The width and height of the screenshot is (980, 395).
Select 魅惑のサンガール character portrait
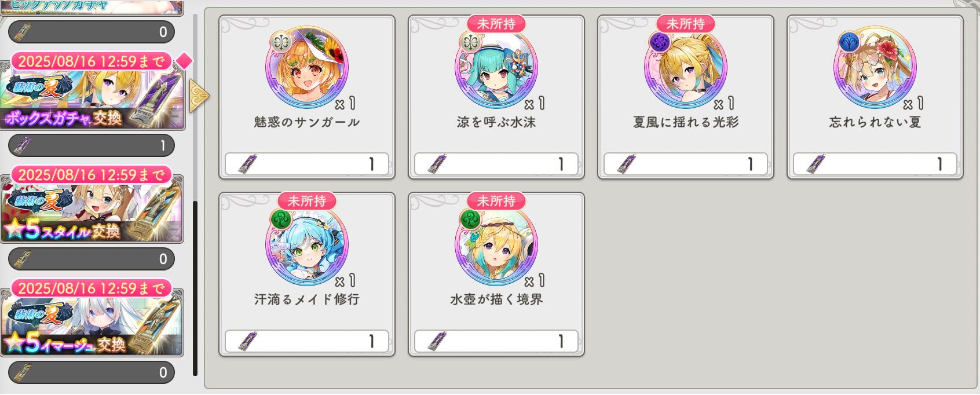pos(307,67)
